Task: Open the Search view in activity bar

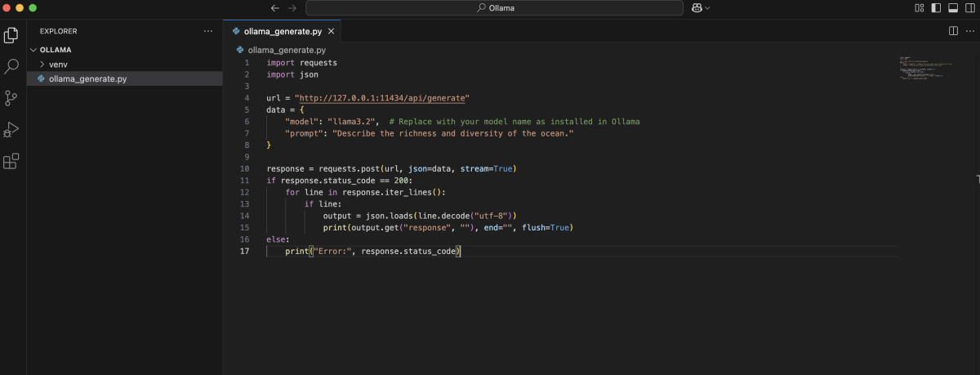Action: click(x=11, y=67)
